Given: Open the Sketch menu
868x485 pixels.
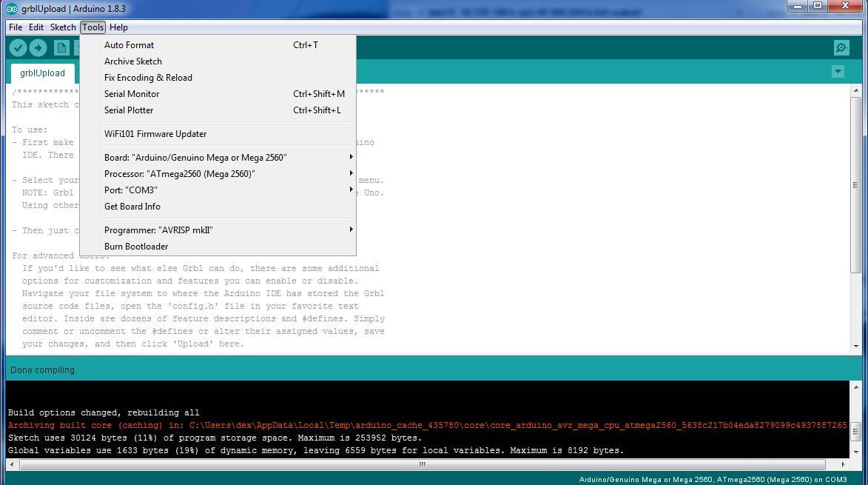Looking at the screenshot, I should pos(63,27).
